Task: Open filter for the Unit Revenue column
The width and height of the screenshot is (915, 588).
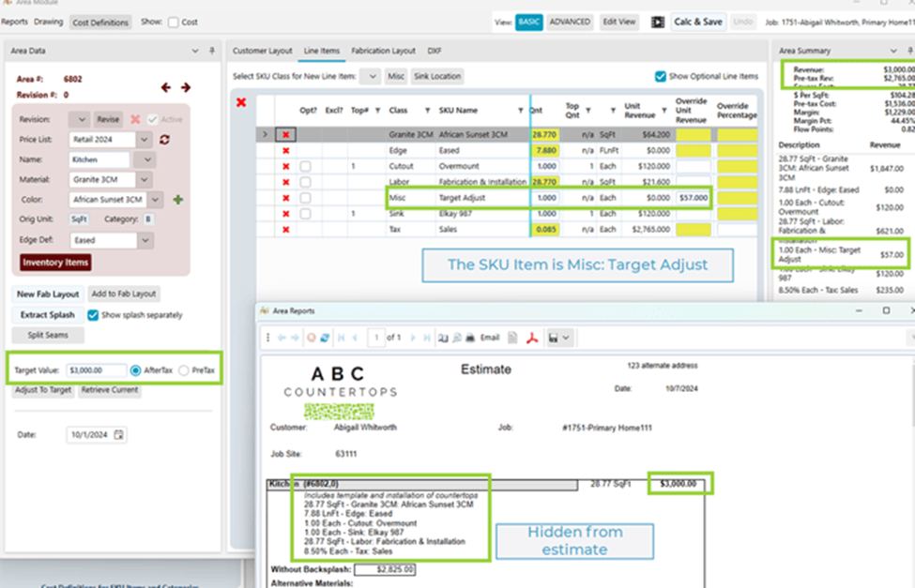Action: (664, 111)
